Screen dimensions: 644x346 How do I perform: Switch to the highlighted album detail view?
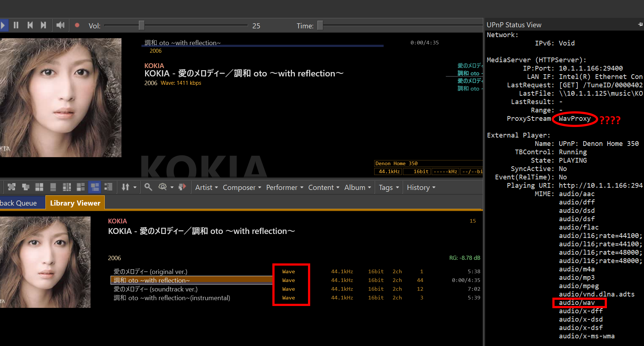click(95, 187)
